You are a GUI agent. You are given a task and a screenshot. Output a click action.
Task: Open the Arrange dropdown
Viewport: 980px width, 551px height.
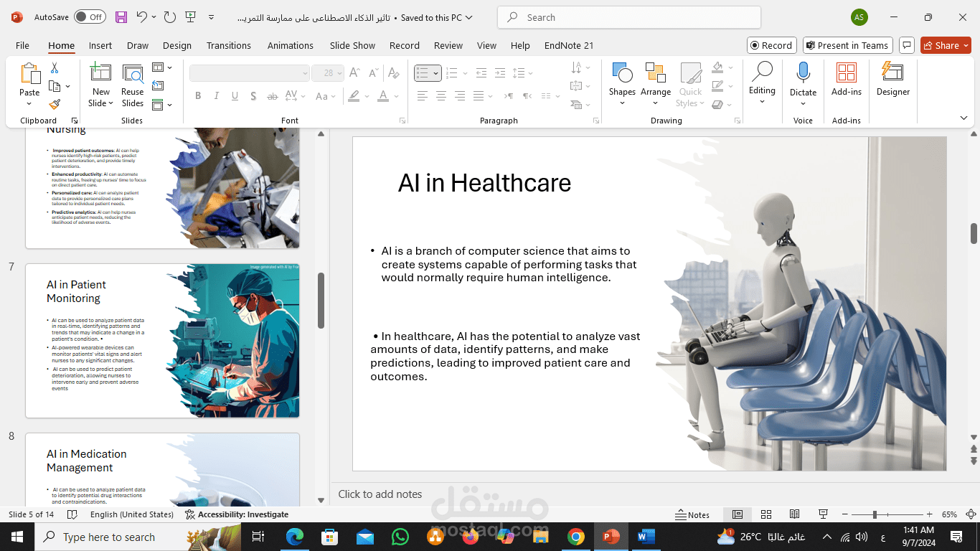coord(656,85)
